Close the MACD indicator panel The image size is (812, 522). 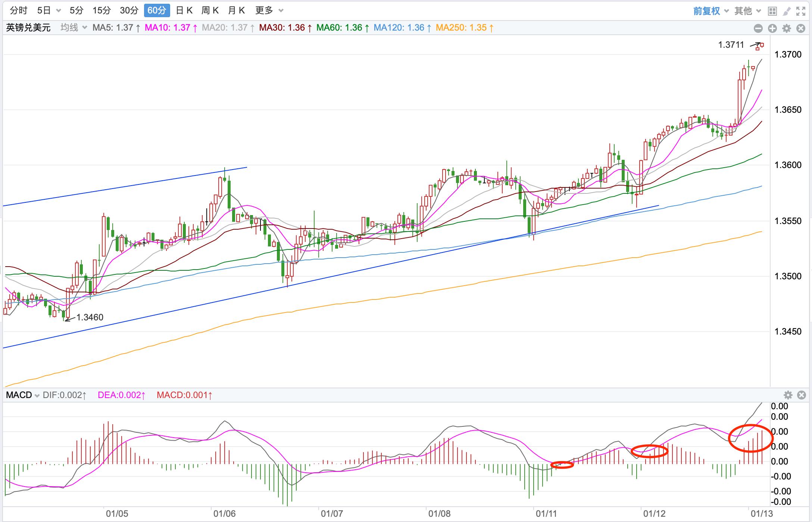pos(801,395)
